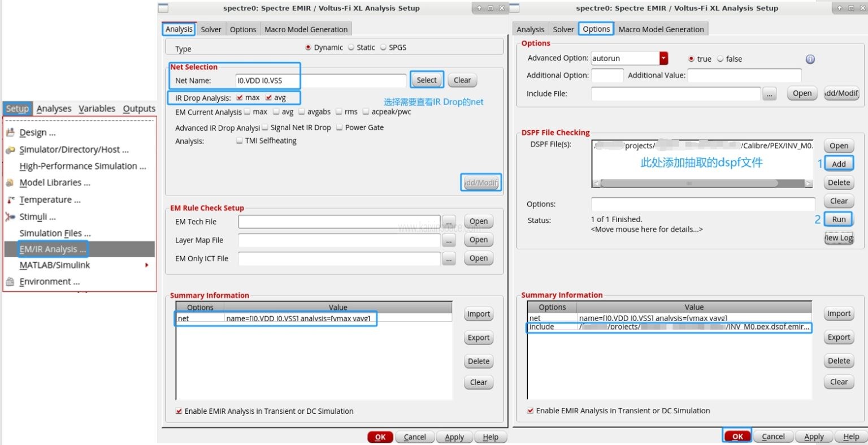Screen dimensions: 868x445
Task: Click the Stimuli icon in the Setup menu
Action: point(10,216)
